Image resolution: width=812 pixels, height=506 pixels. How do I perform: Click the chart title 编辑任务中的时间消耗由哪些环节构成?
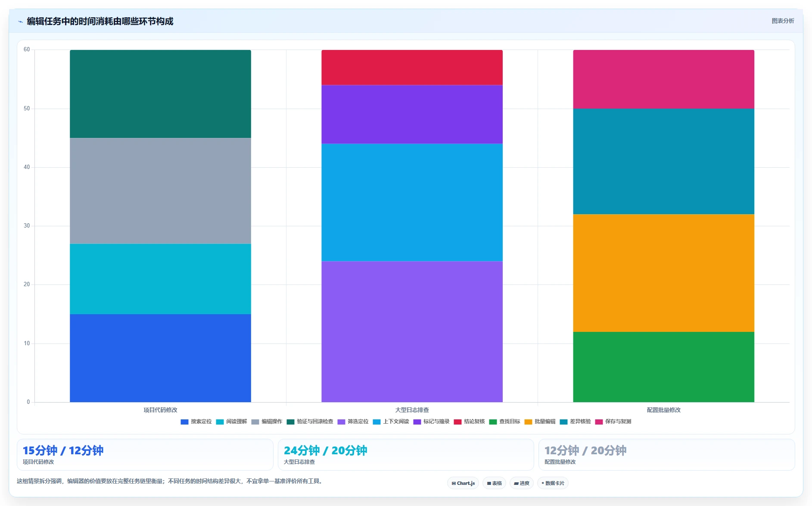(x=100, y=21)
